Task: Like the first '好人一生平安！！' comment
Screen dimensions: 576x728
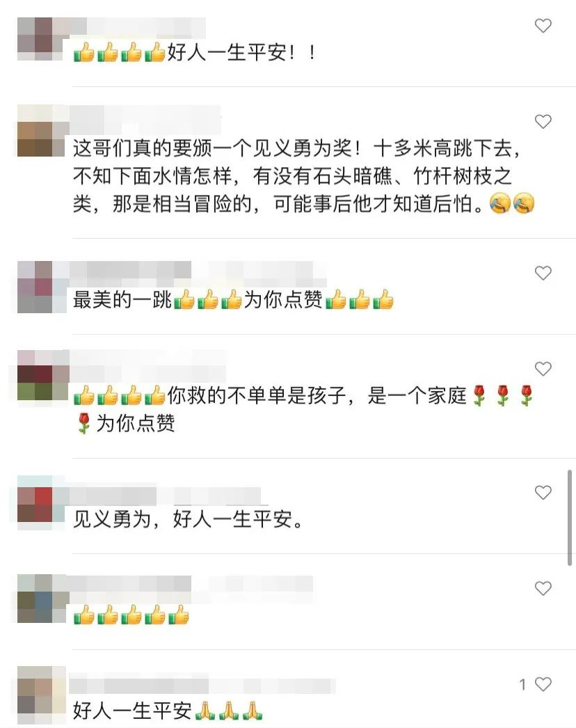Action: tap(543, 25)
